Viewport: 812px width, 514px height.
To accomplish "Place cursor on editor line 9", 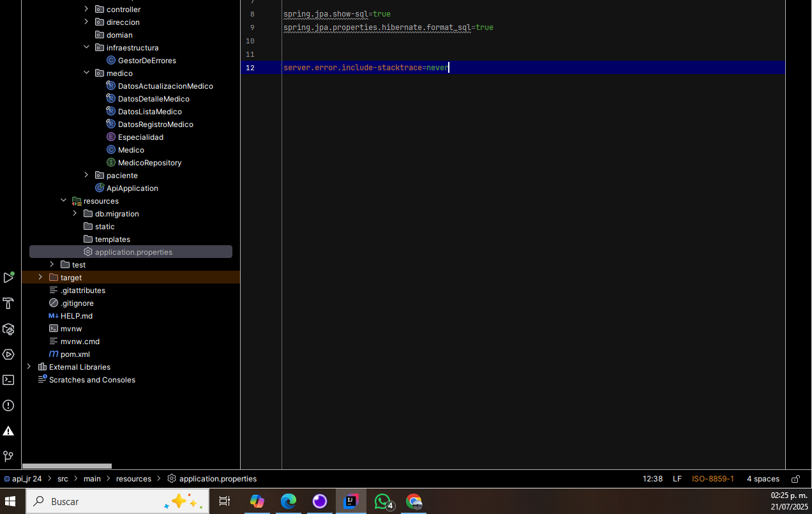I will 388,27.
